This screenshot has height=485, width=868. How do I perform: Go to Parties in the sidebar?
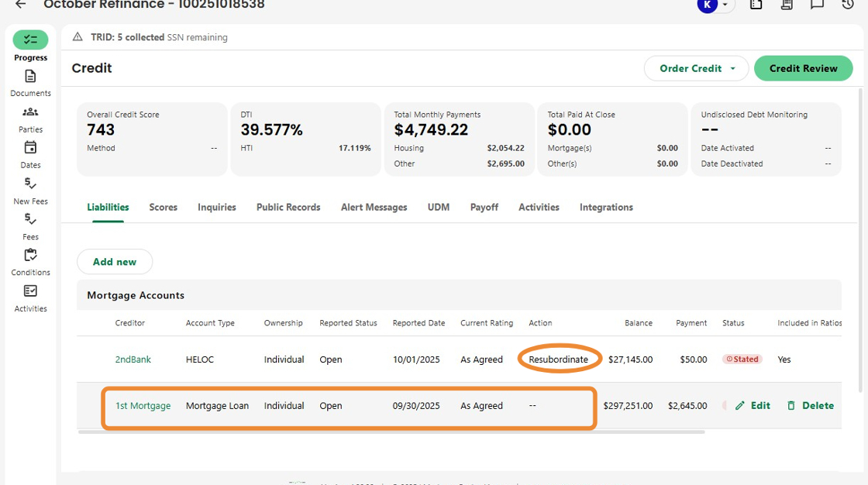coord(30,112)
